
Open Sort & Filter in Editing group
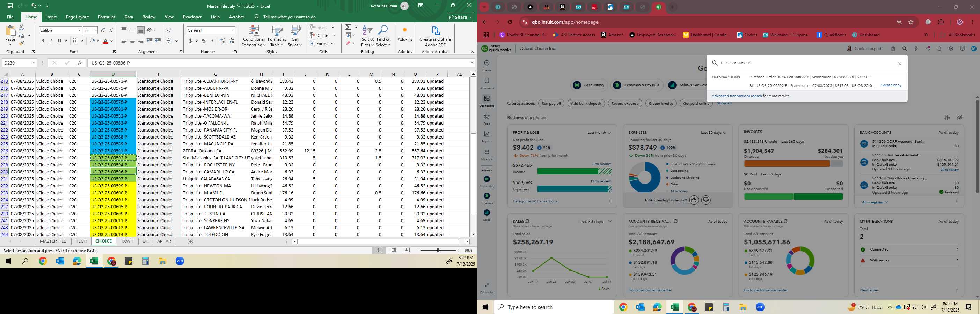(367, 37)
